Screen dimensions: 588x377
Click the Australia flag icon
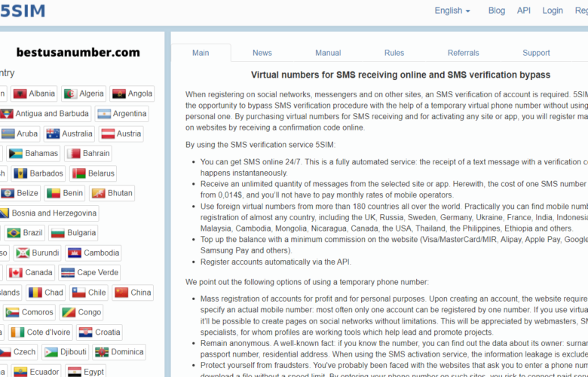coord(53,134)
